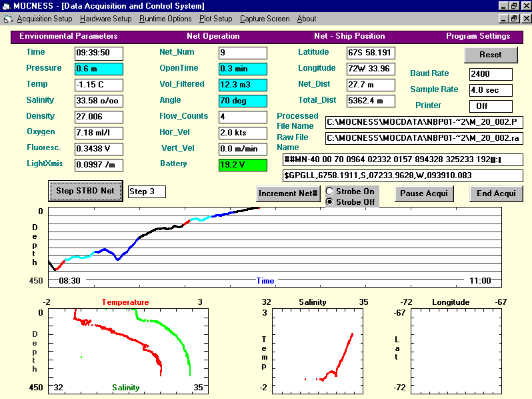The image size is (532, 399).
Task: Click the Temperature/Salinity depth profile plot
Action: click(x=128, y=351)
